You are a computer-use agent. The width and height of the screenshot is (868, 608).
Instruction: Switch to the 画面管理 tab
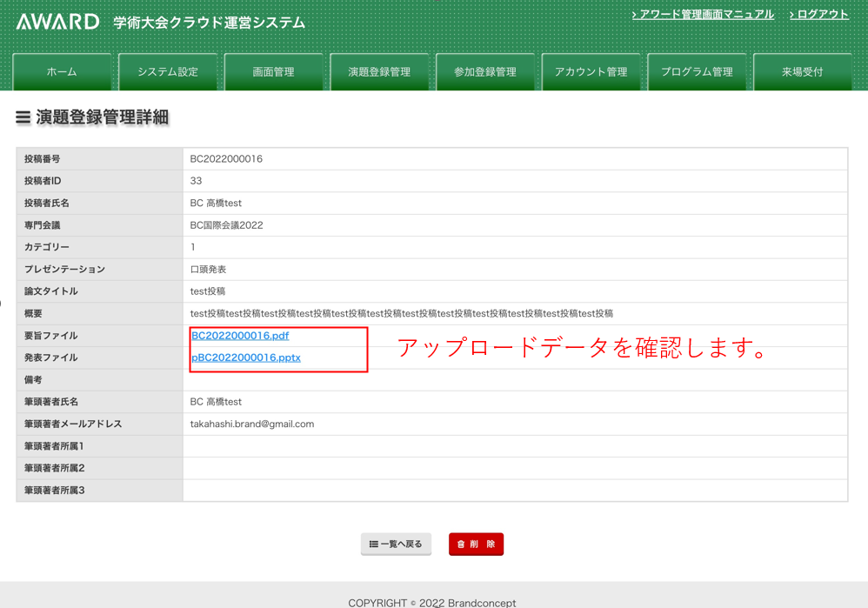pyautogui.click(x=273, y=72)
